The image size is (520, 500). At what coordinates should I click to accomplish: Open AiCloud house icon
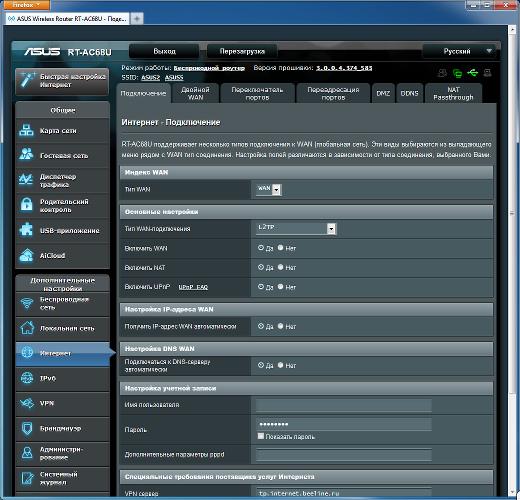click(26, 255)
